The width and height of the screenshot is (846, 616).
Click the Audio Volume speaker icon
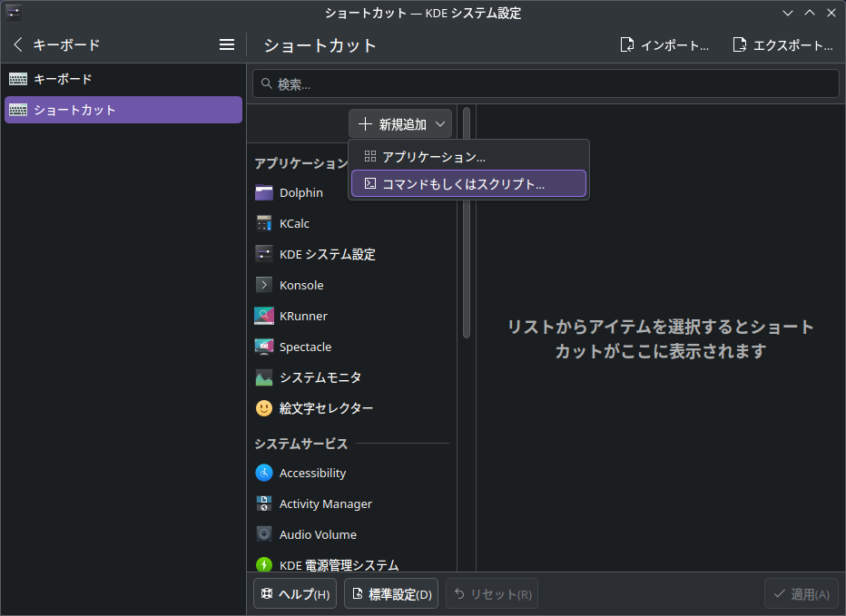pos(264,534)
